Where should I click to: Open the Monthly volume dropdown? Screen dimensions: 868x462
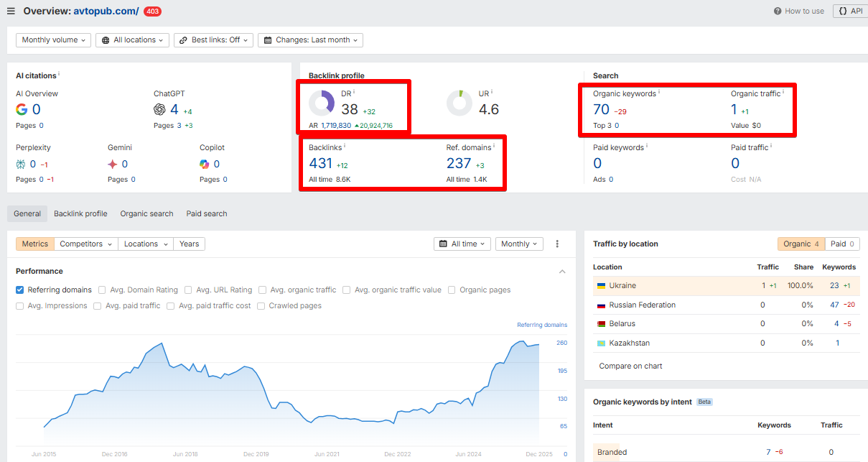[x=54, y=40]
